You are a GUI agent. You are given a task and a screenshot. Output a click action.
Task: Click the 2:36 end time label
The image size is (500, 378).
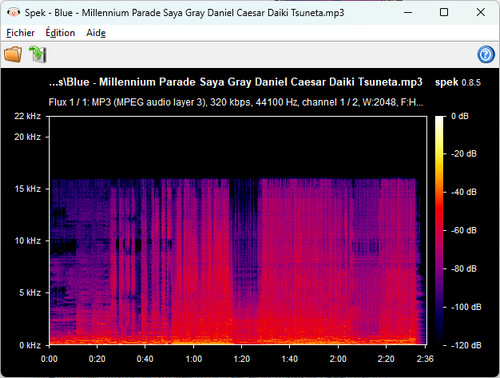click(x=425, y=359)
